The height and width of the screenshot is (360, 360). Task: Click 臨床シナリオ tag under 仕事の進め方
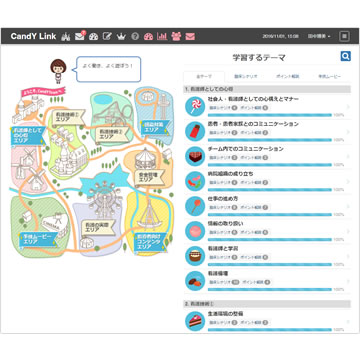pos(223,207)
